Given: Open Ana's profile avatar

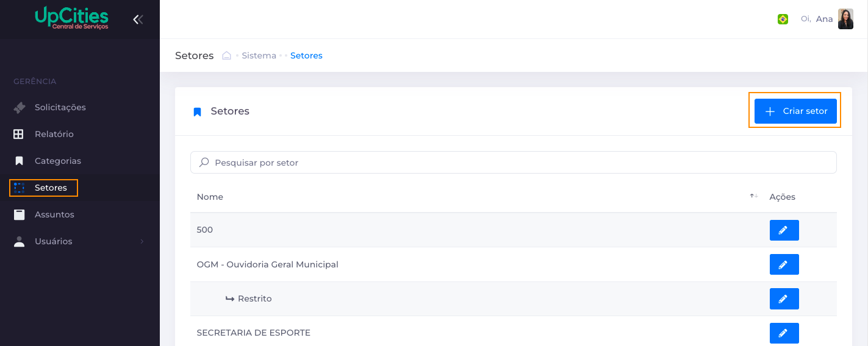Looking at the screenshot, I should (x=845, y=19).
